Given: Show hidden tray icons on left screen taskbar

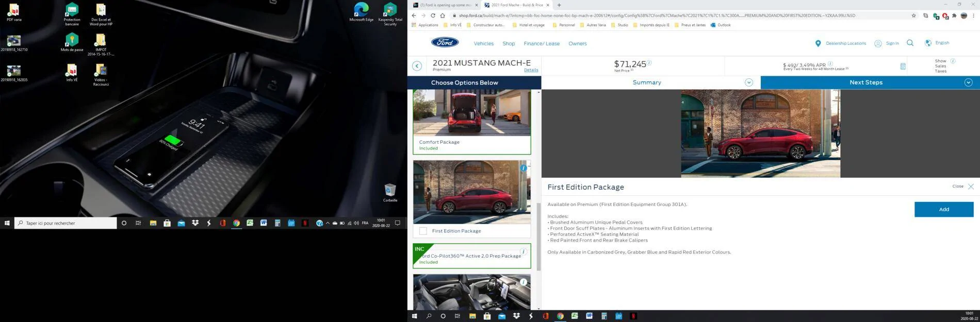Looking at the screenshot, I should click(328, 223).
